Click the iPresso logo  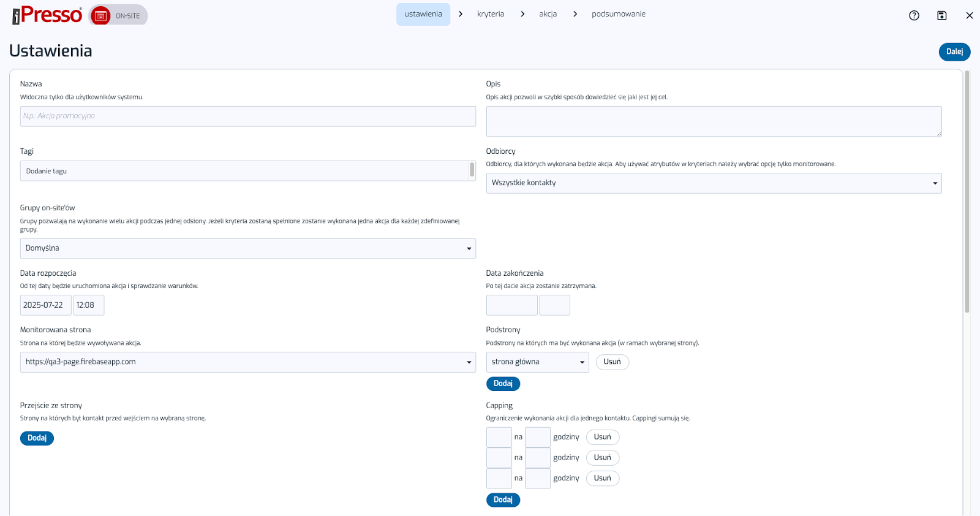pyautogui.click(x=47, y=15)
